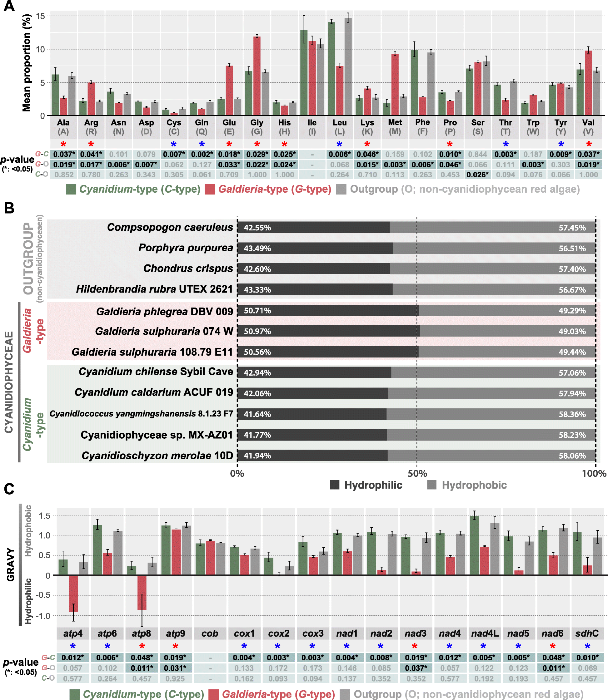Click the panel 'B' letter label
The image size is (608, 700).
coord(9,208)
